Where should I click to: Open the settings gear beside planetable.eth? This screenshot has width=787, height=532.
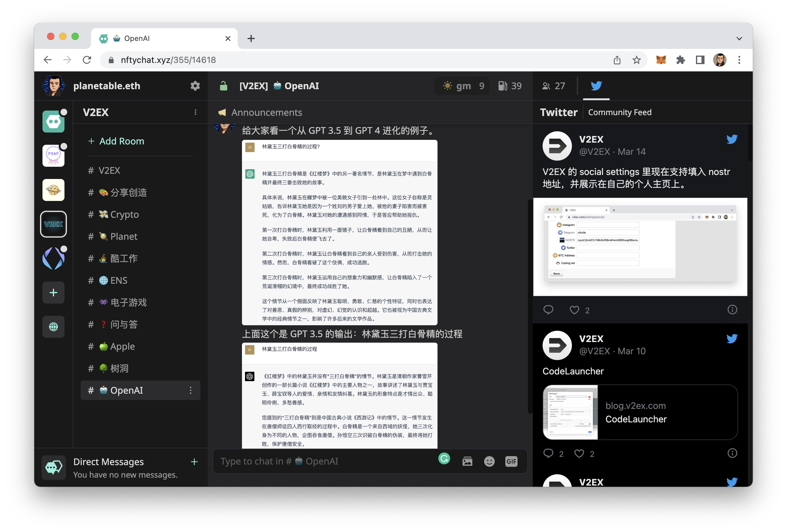pos(195,86)
